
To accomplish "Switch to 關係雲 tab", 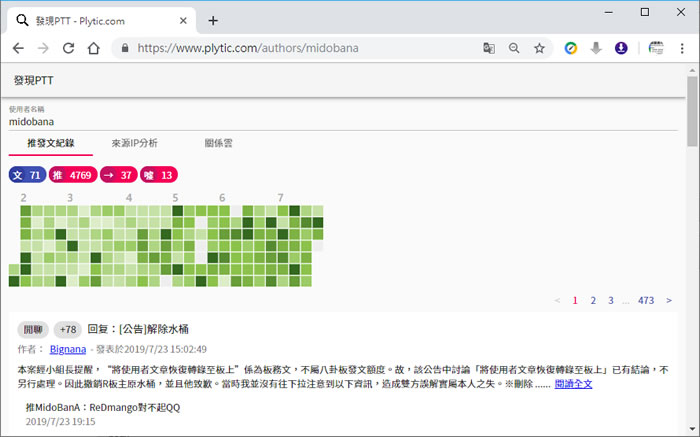I will pyautogui.click(x=218, y=143).
